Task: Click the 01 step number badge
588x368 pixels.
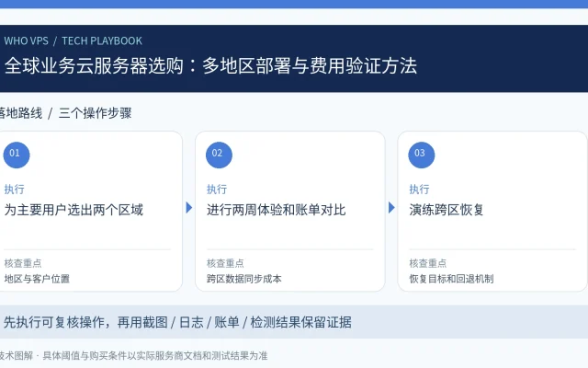Action: [17, 155]
